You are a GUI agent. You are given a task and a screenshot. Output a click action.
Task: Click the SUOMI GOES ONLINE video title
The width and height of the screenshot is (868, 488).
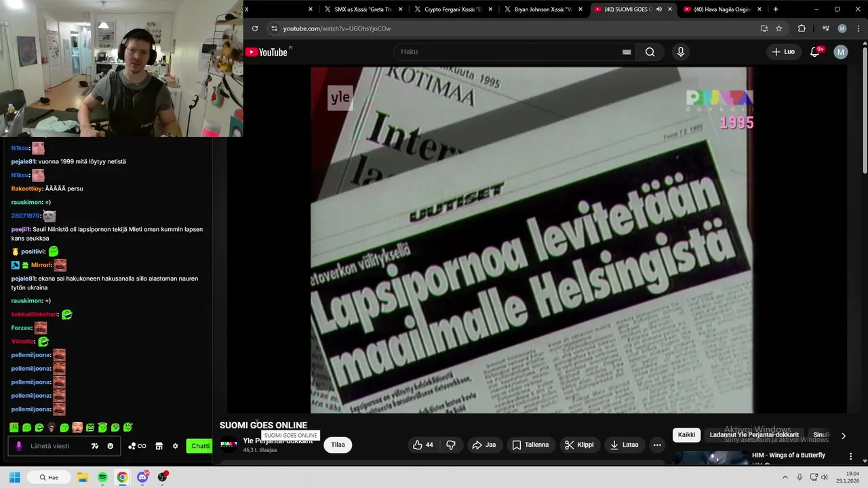[x=263, y=425]
